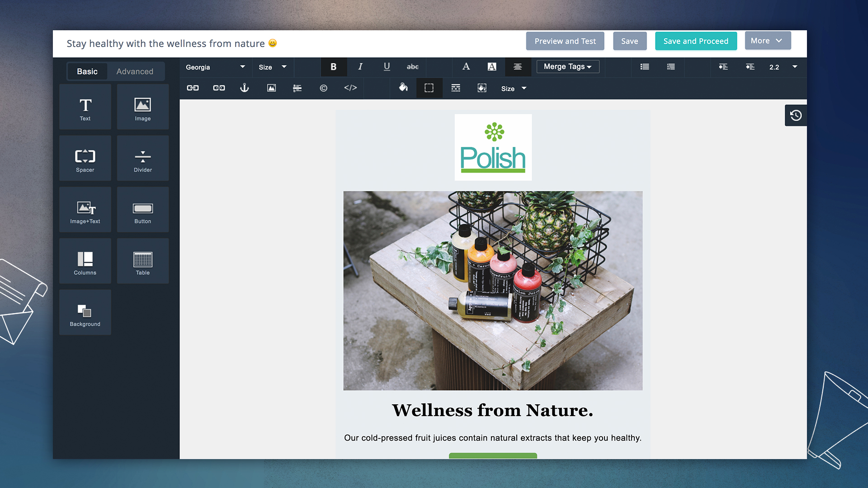
Task: Add a Spacer block
Action: point(85,159)
